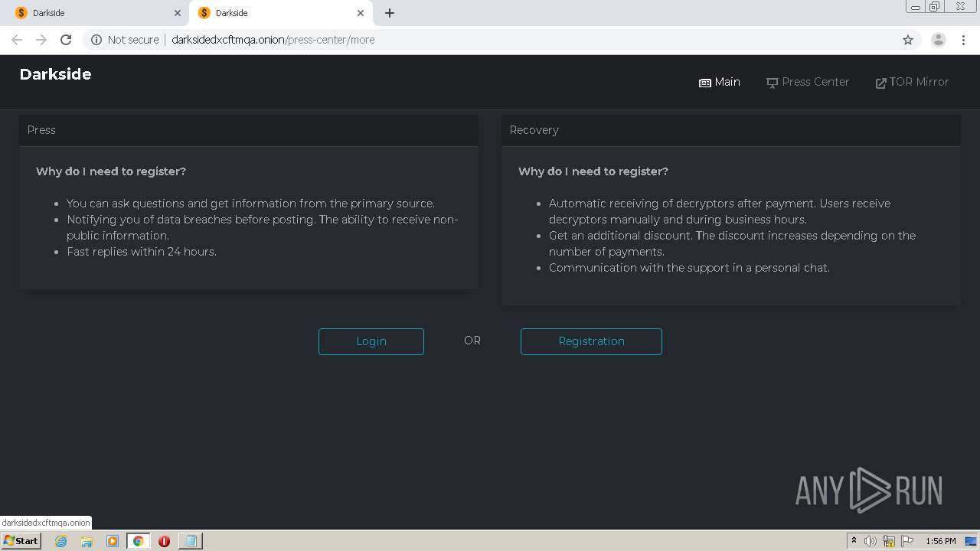980x551 pixels.
Task: Open Chrome's three-dot menu
Action: (964, 40)
